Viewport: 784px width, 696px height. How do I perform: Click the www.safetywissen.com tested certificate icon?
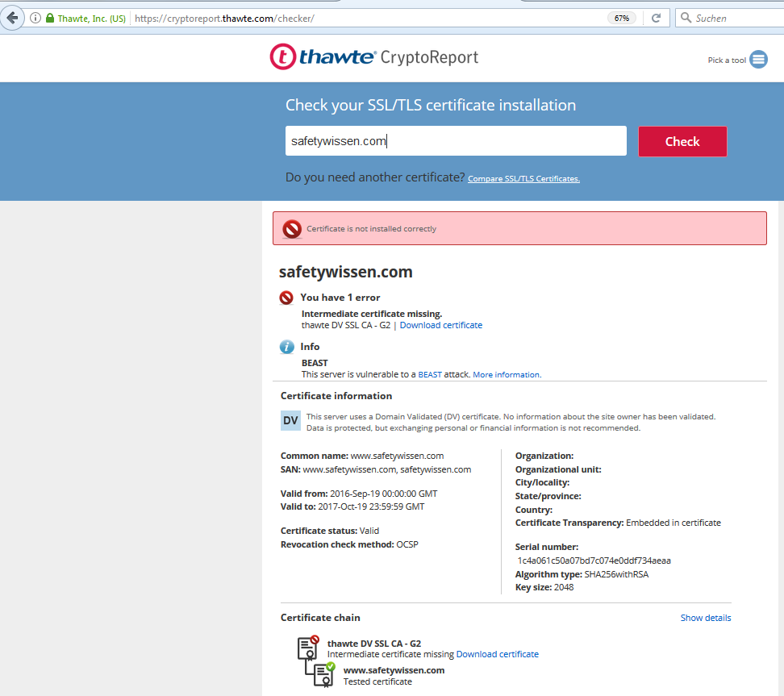[x=324, y=674]
